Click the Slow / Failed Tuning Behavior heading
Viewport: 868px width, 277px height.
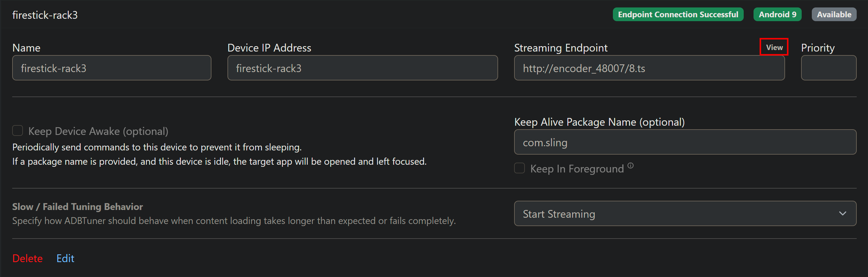(x=78, y=206)
